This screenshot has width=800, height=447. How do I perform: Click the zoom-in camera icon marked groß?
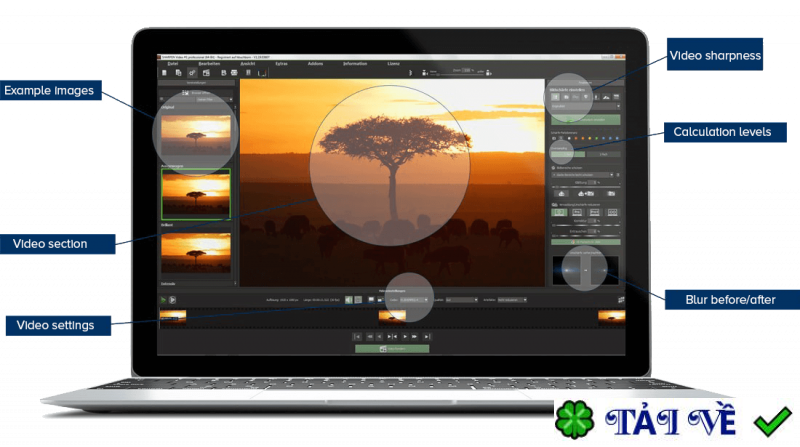point(488,73)
